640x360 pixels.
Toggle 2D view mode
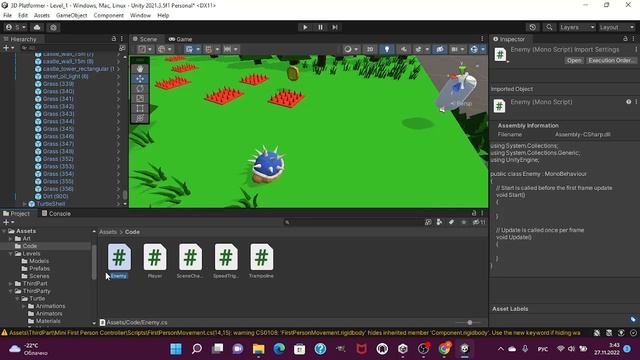(370, 49)
